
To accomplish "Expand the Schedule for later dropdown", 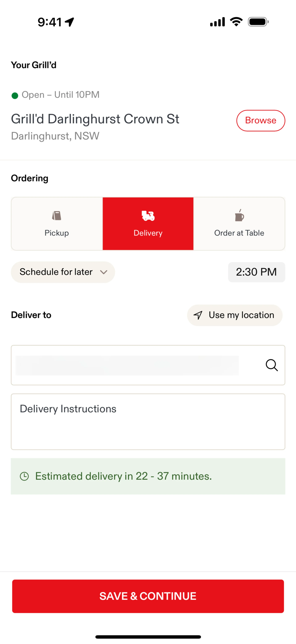I will pyautogui.click(x=63, y=272).
